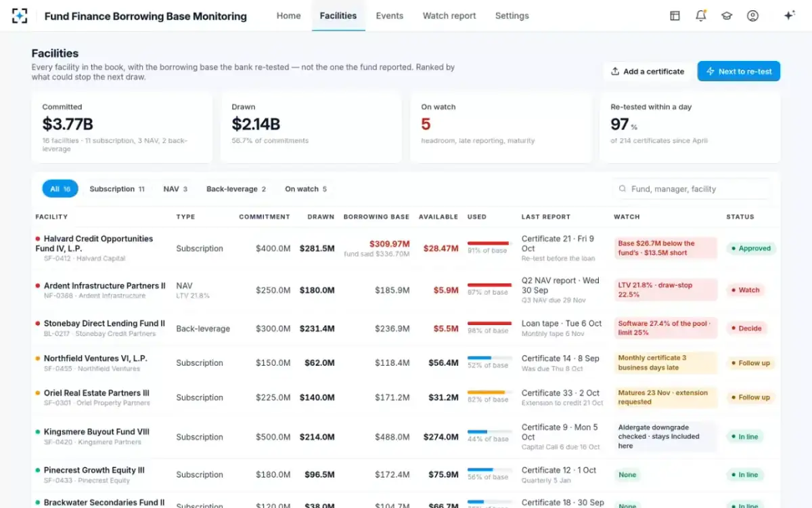Click the Next to re-test button
812x508 pixels.
click(738, 71)
